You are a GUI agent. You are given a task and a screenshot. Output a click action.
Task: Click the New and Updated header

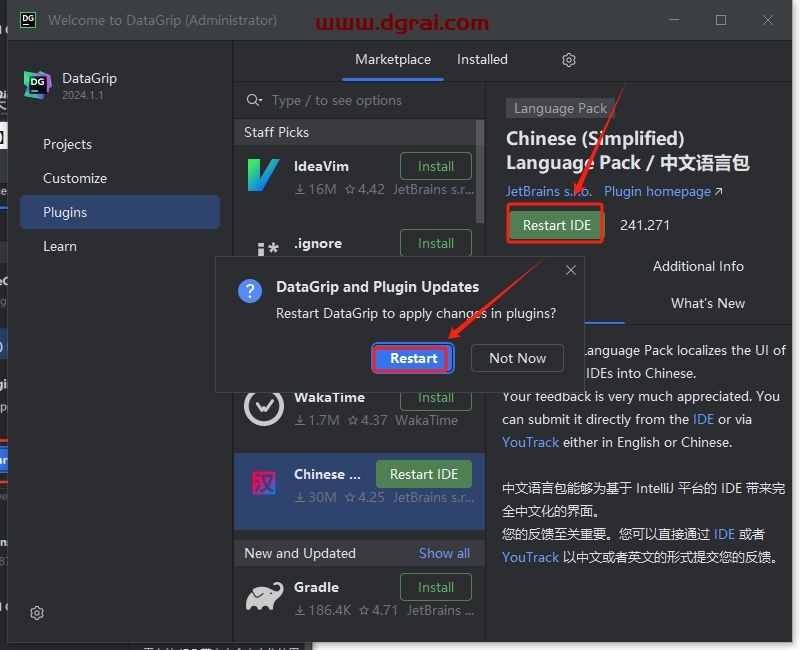pyautogui.click(x=300, y=554)
